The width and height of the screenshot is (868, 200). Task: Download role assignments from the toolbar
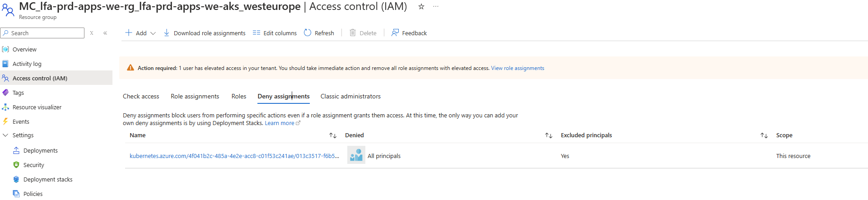point(204,33)
